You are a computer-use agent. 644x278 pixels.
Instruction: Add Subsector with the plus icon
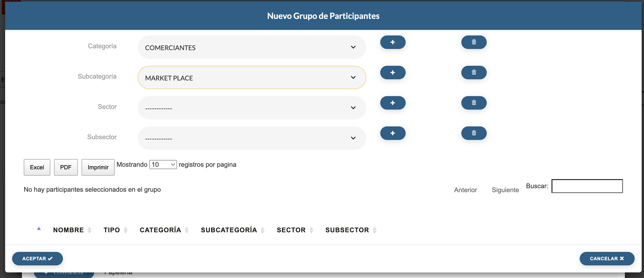(x=393, y=133)
